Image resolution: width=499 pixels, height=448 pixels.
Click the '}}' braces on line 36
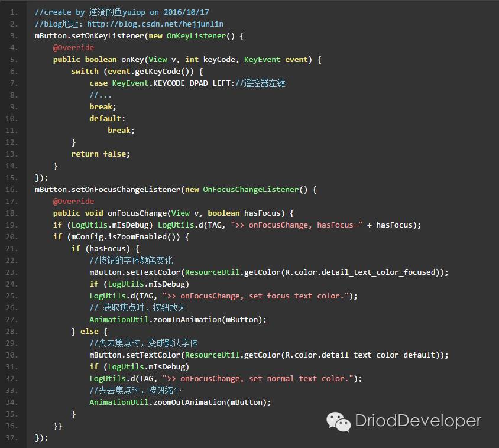57,426
